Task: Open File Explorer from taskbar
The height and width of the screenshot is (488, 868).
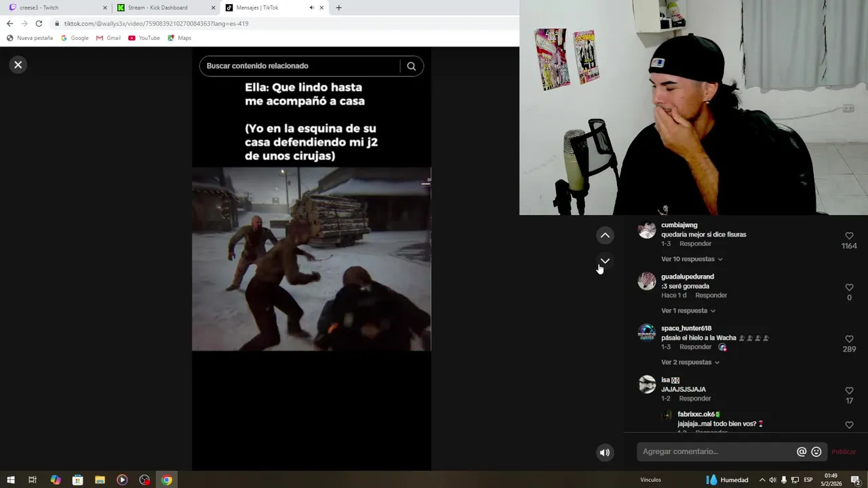Action: click(x=100, y=480)
